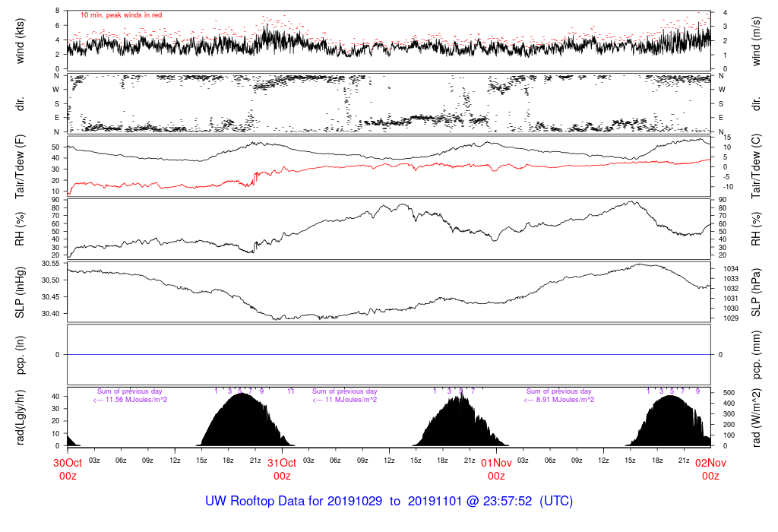Click the 'Tair/Tdew (F)' axis label
The image size is (778, 532).
point(21,166)
